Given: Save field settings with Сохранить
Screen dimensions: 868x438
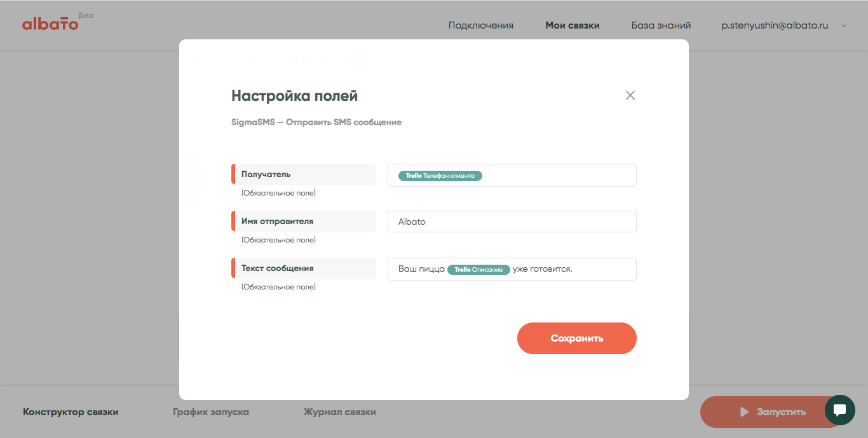Looking at the screenshot, I should 577,338.
